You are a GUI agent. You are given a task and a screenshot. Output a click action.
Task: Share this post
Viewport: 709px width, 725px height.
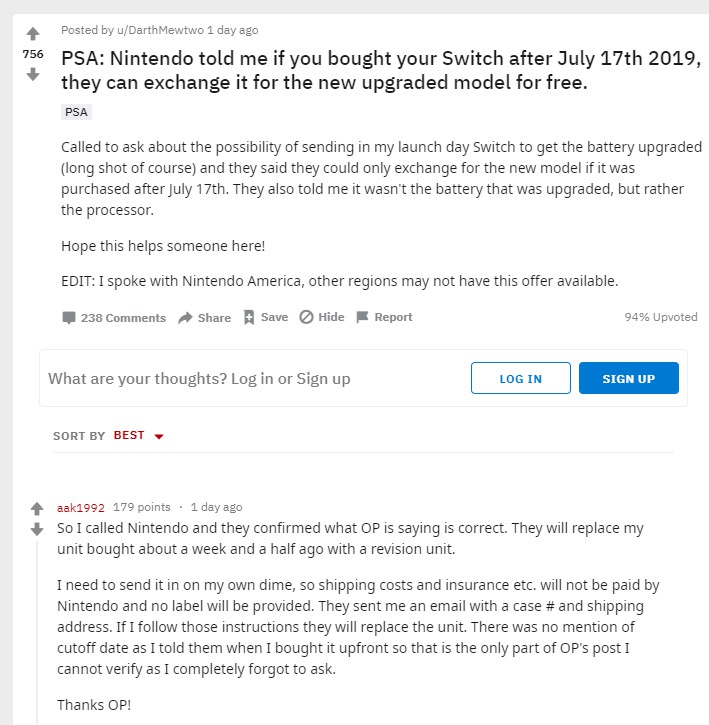click(x=204, y=317)
